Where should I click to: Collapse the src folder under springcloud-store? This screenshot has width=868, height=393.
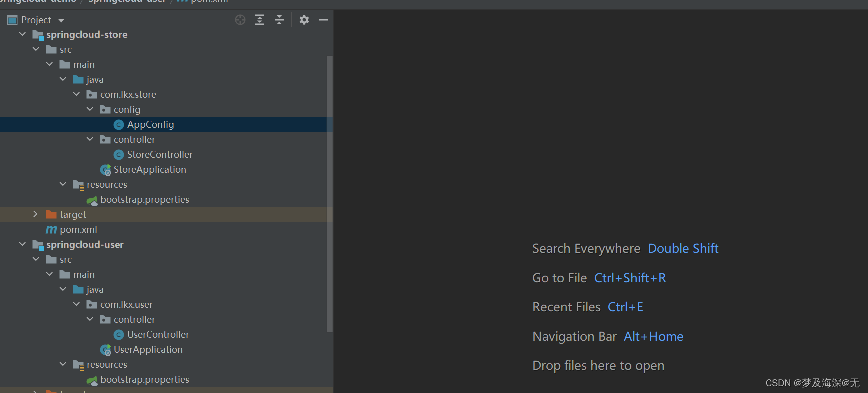pos(36,49)
